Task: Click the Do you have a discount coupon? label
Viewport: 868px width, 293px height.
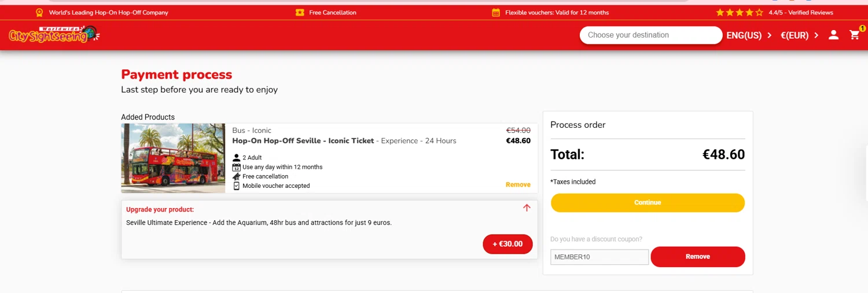Action: pos(596,239)
